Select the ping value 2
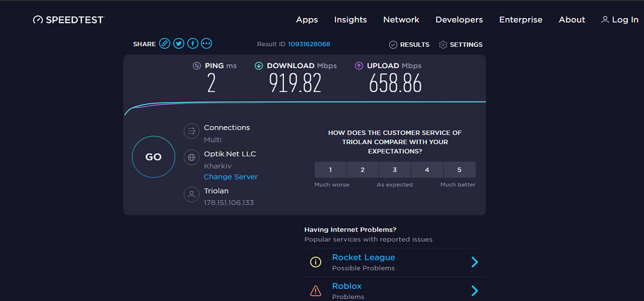 point(211,83)
